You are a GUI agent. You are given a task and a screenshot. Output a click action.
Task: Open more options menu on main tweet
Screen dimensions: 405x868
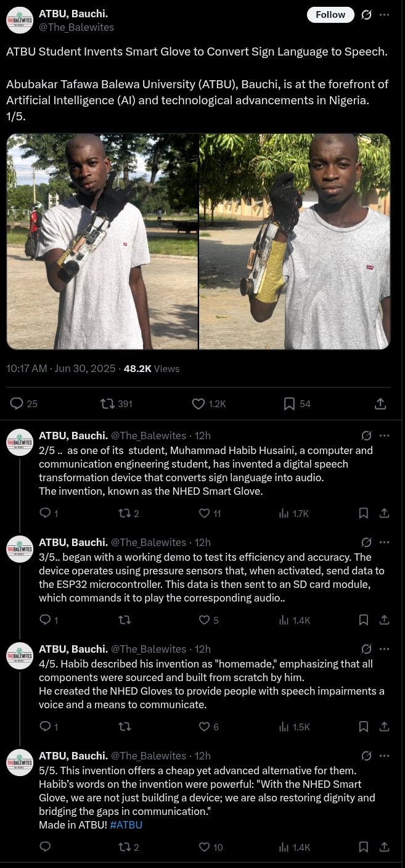(385, 15)
